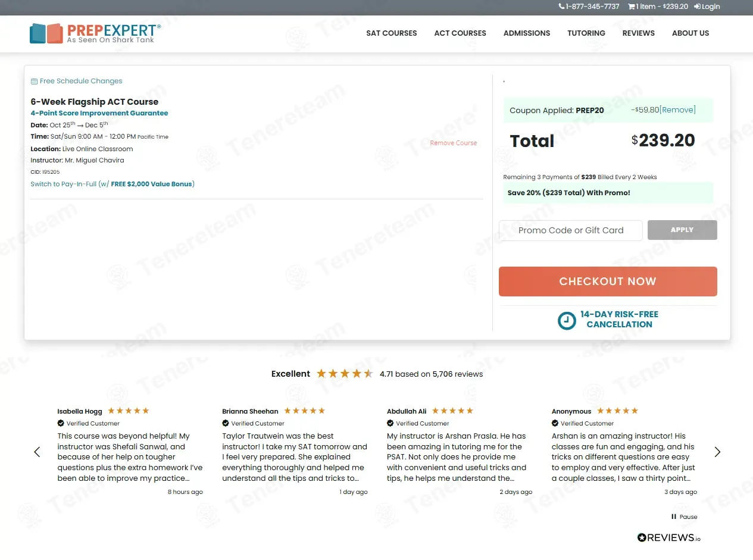Remove the applied PREP20 coupon

pos(677,110)
